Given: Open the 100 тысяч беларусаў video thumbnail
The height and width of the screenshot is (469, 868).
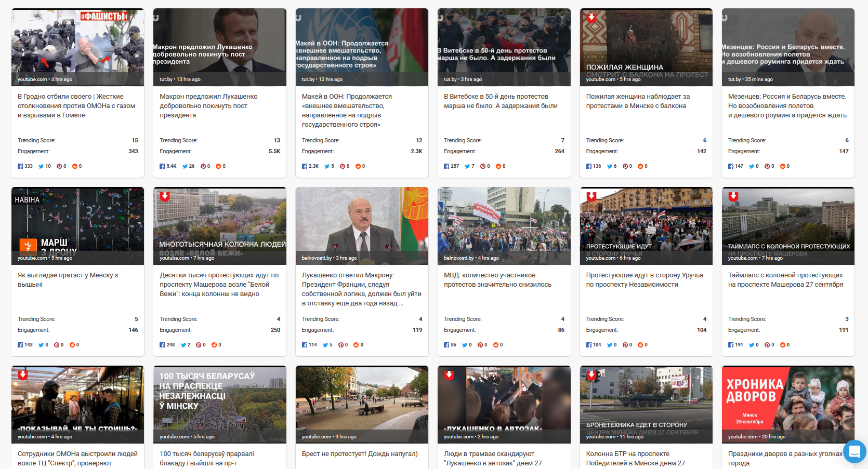Looking at the screenshot, I should tap(220, 405).
